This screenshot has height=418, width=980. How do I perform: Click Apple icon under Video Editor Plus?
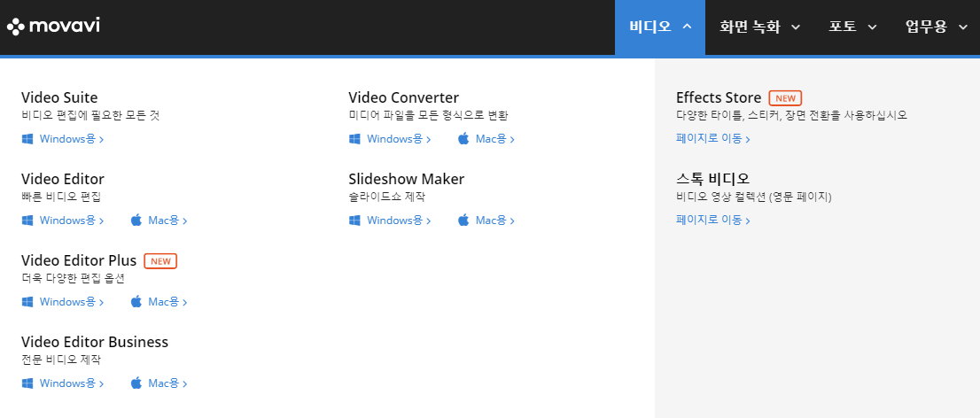[x=136, y=302]
